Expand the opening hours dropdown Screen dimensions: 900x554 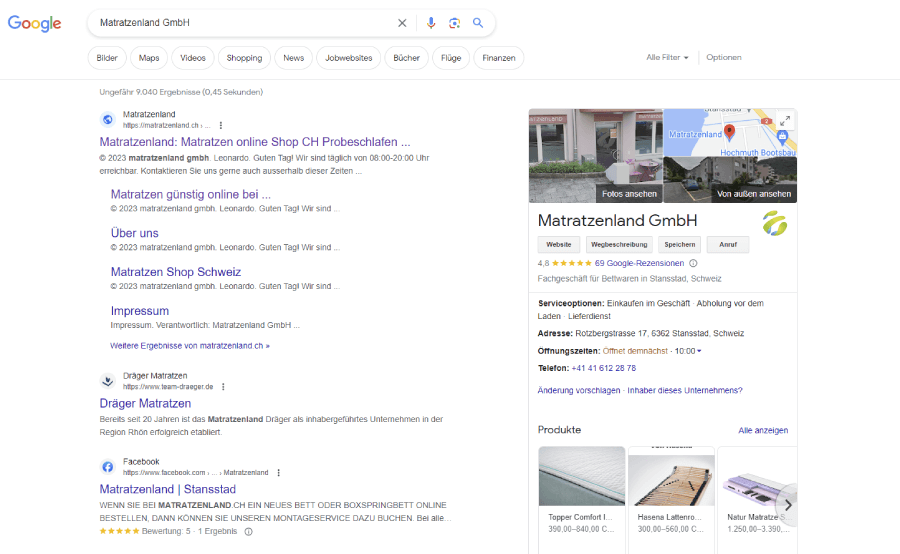point(699,351)
